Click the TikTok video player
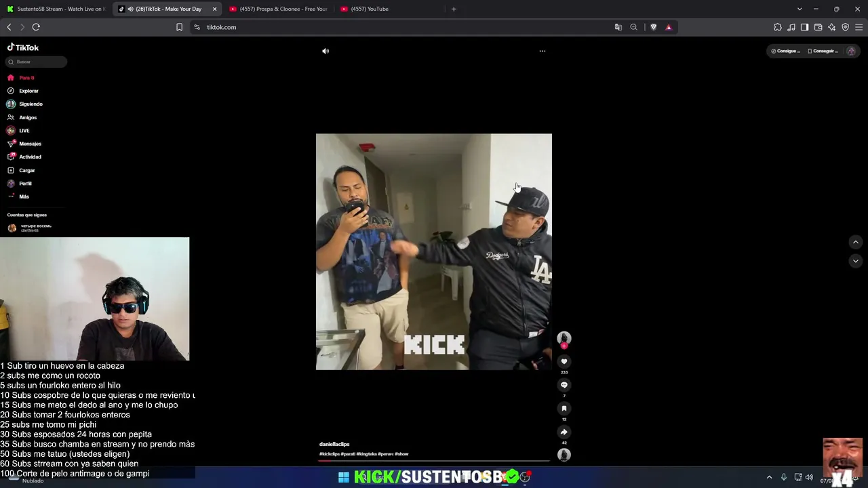The height and width of the screenshot is (488, 868). [434, 251]
